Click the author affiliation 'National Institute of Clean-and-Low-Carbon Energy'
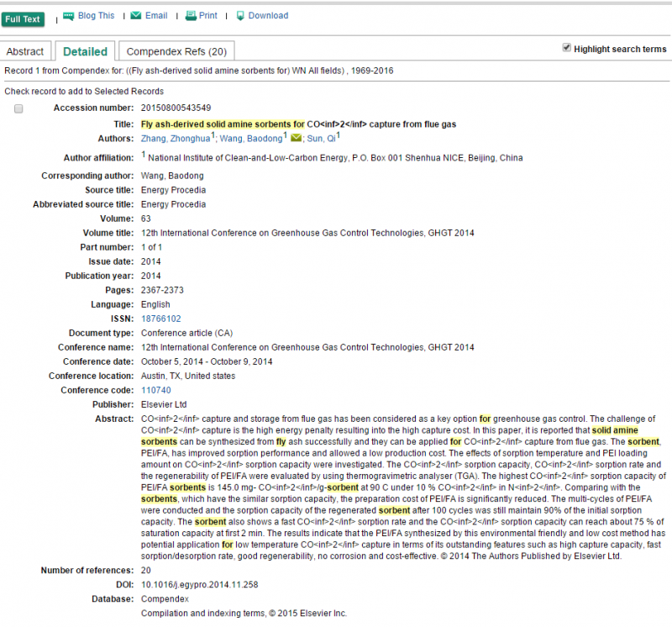The height and width of the screenshot is (627, 672). (x=248, y=158)
